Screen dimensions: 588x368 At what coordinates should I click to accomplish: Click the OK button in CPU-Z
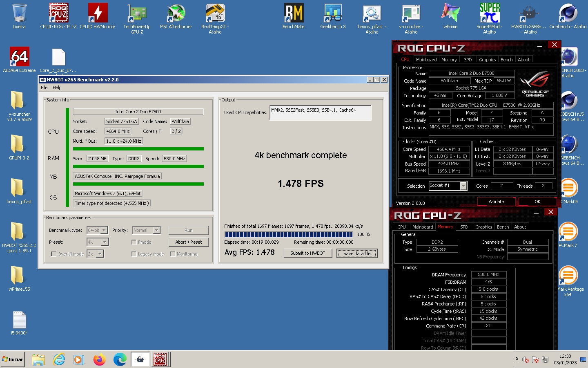(x=537, y=202)
